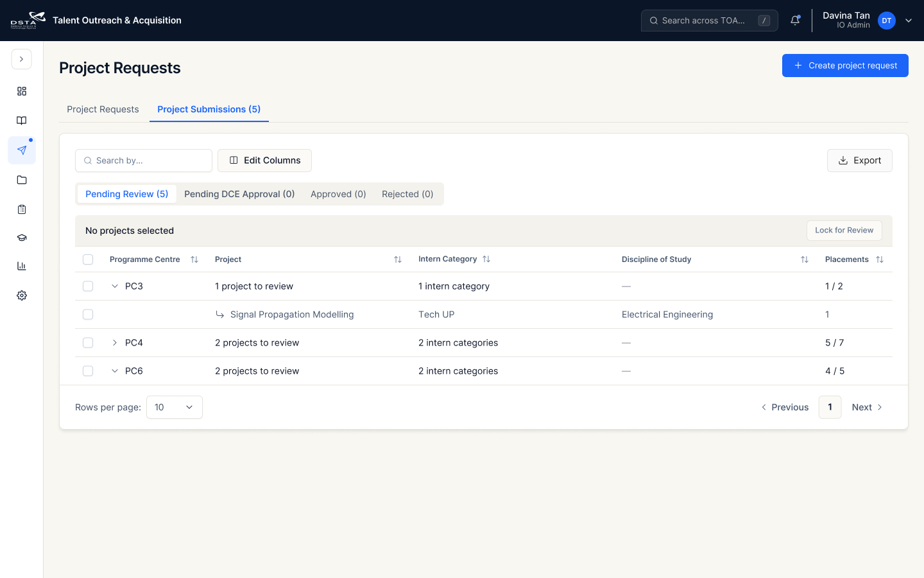Collapse the PC6 row
Viewport: 924px width, 578px height.
coord(115,371)
